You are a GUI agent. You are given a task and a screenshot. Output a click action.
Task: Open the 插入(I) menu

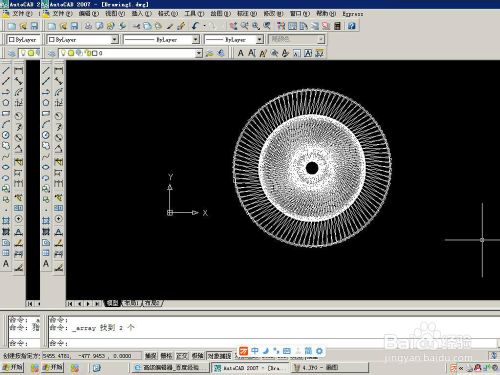pyautogui.click(x=141, y=14)
